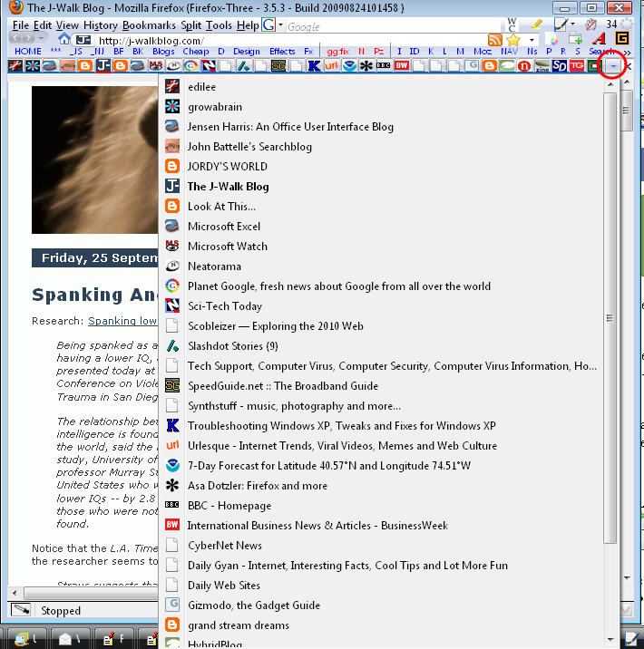Click the orange RSS feed icon in address bar
Viewport: 644px width, 649px height.
495,40
